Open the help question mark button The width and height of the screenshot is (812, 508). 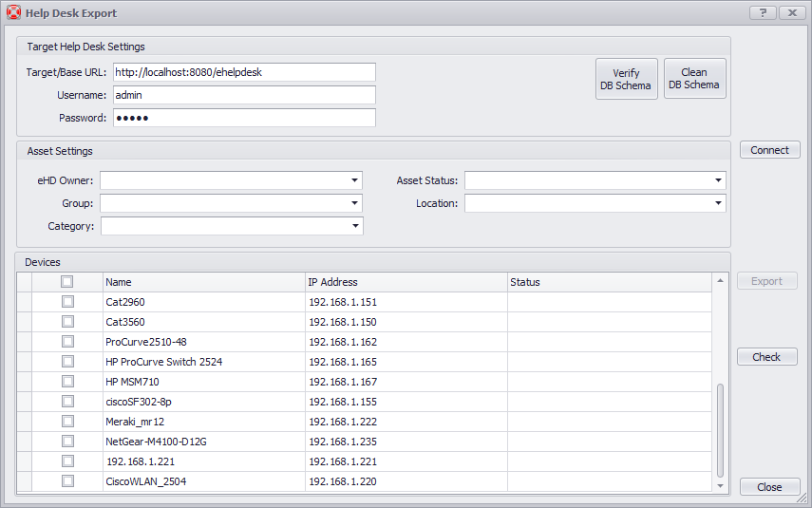pos(763,13)
